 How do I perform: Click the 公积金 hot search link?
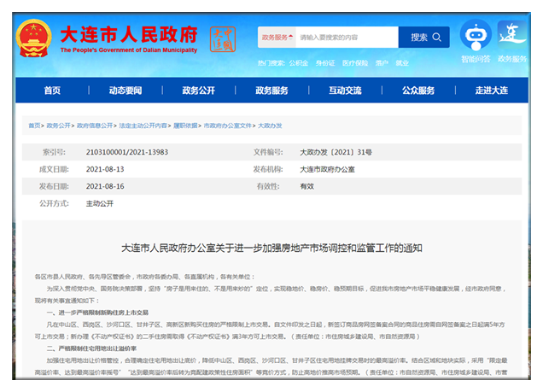pyautogui.click(x=298, y=62)
